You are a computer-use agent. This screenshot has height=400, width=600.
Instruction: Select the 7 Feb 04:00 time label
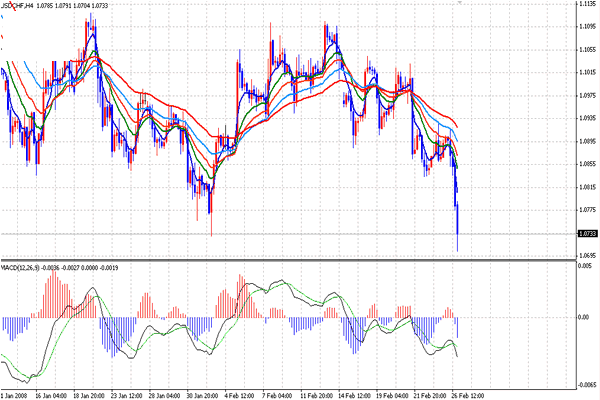277,395
